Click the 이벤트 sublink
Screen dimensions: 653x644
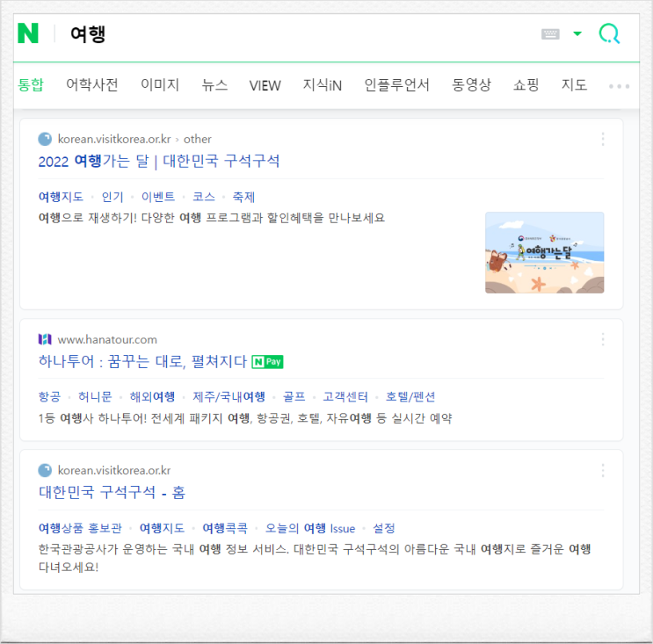point(158,197)
